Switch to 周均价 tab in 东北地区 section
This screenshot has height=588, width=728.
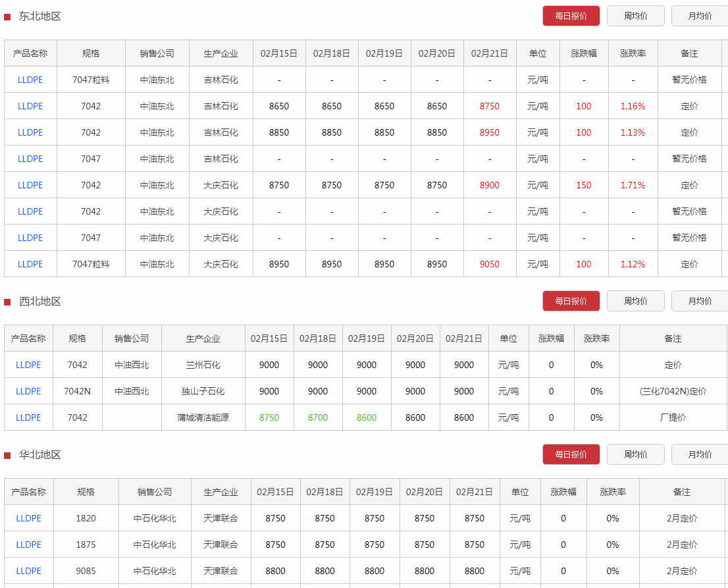pos(636,16)
